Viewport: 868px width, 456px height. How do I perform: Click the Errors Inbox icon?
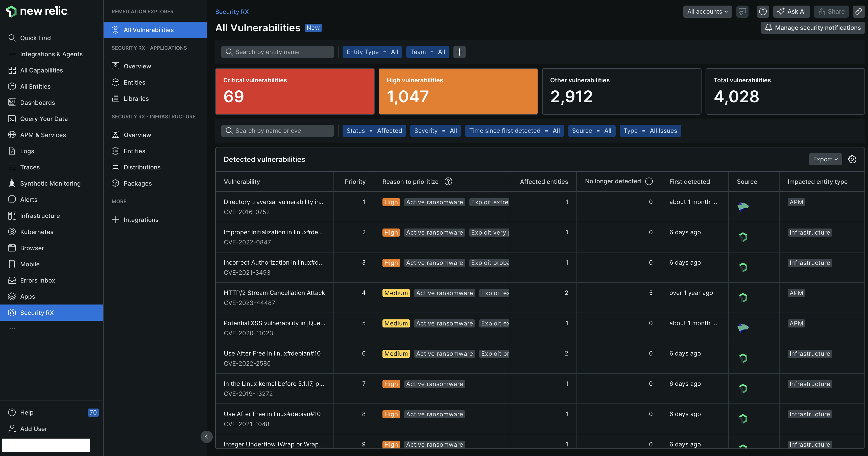tap(12, 280)
